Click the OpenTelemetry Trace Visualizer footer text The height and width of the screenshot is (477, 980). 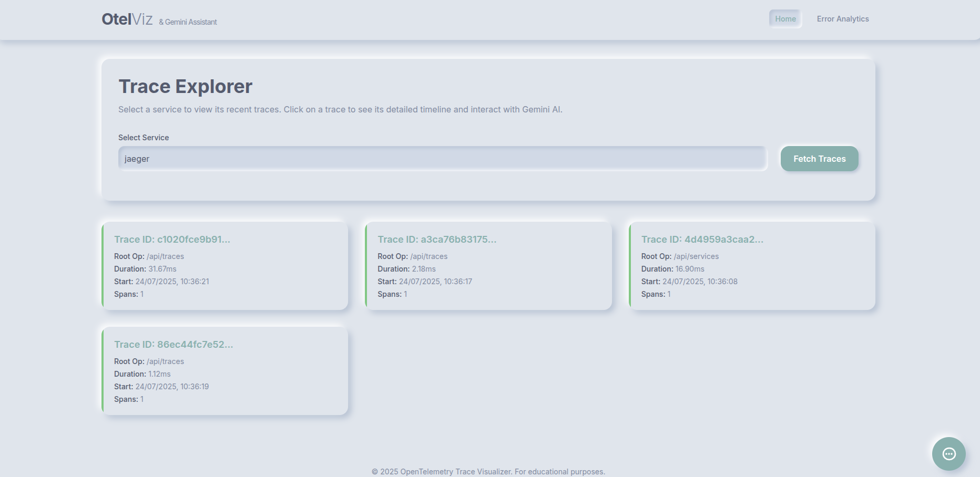point(489,471)
